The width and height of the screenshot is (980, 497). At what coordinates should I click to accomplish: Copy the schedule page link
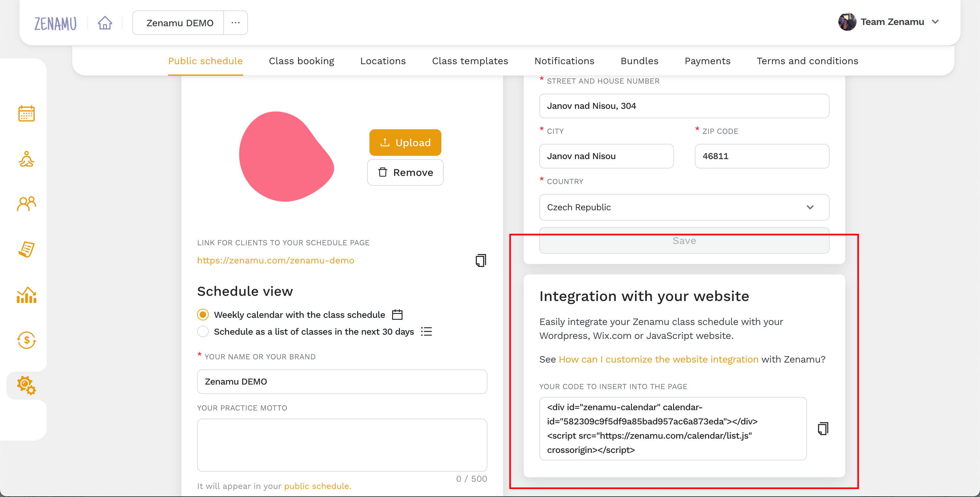click(481, 260)
